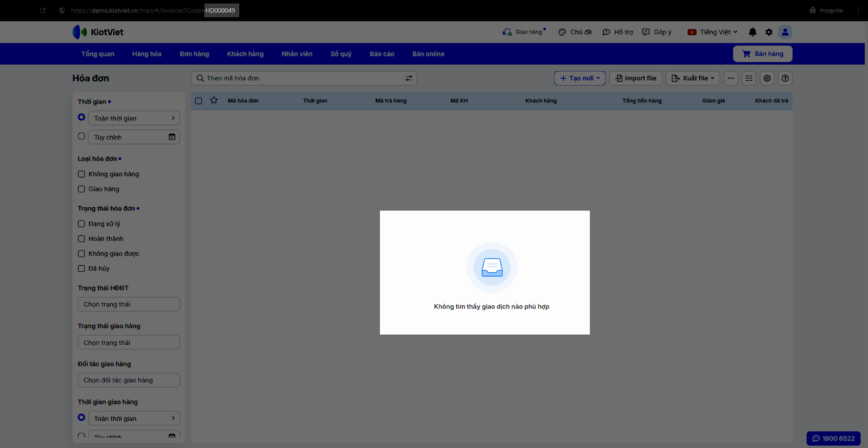Check Giao hàng invoice type
868x448 pixels.
click(x=81, y=189)
